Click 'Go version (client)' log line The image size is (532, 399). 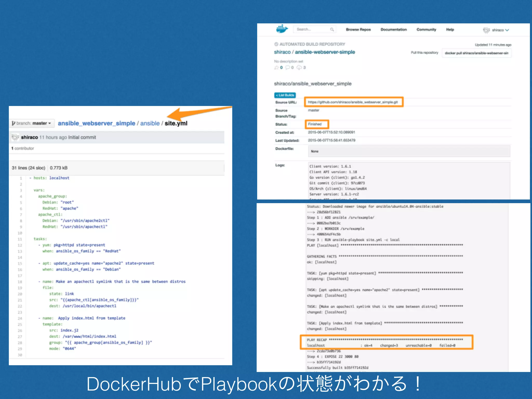click(x=337, y=177)
